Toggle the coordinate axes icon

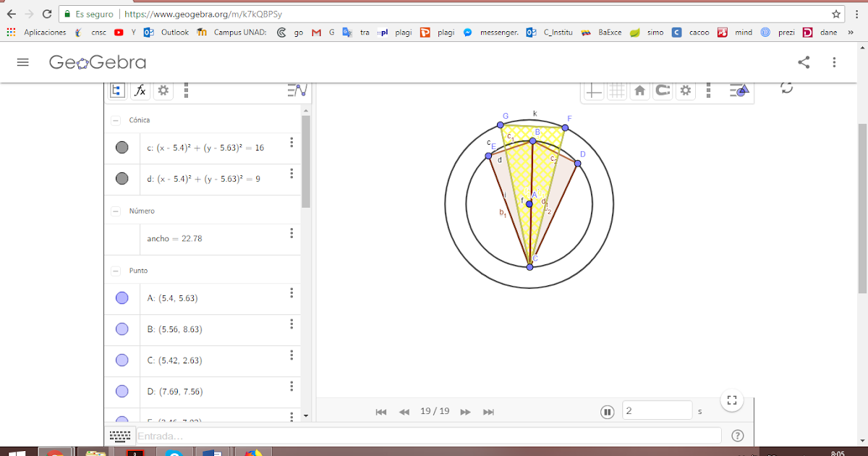click(x=592, y=90)
